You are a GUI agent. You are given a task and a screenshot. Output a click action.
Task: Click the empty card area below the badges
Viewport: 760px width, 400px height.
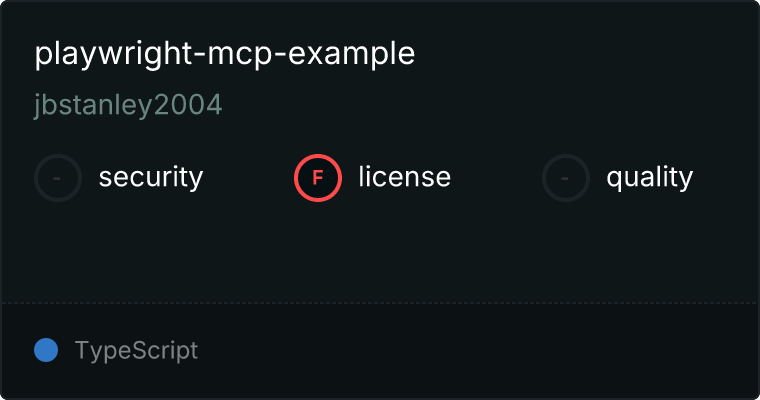tap(380, 252)
